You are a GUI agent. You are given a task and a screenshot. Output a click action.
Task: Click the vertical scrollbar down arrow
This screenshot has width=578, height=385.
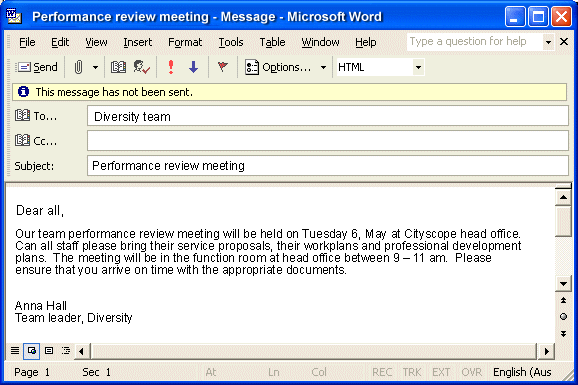coord(563,284)
